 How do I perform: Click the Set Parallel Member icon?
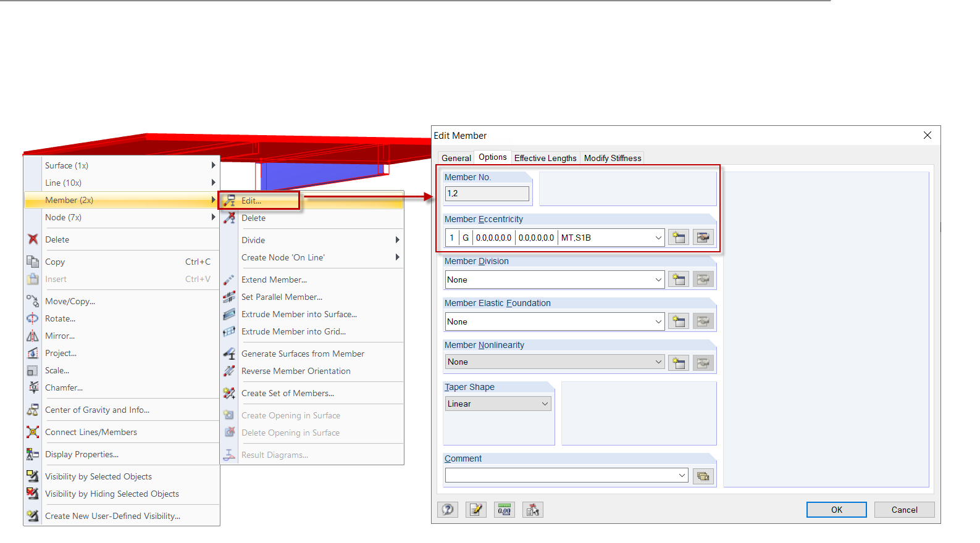(229, 297)
